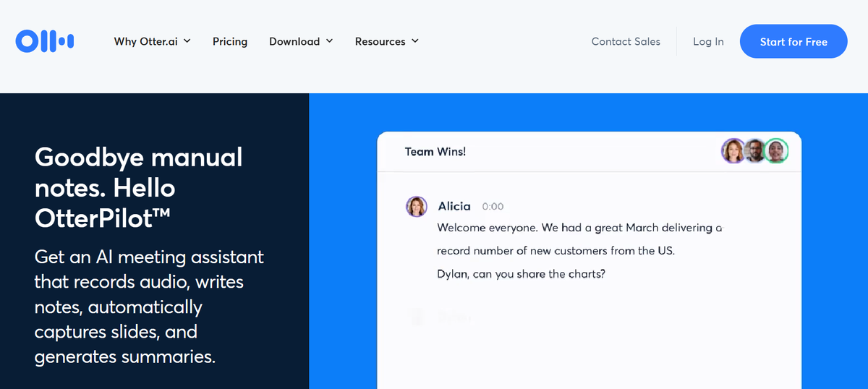Click the speaker name Alicia
Image resolution: width=868 pixels, height=389 pixels.
[x=454, y=206]
